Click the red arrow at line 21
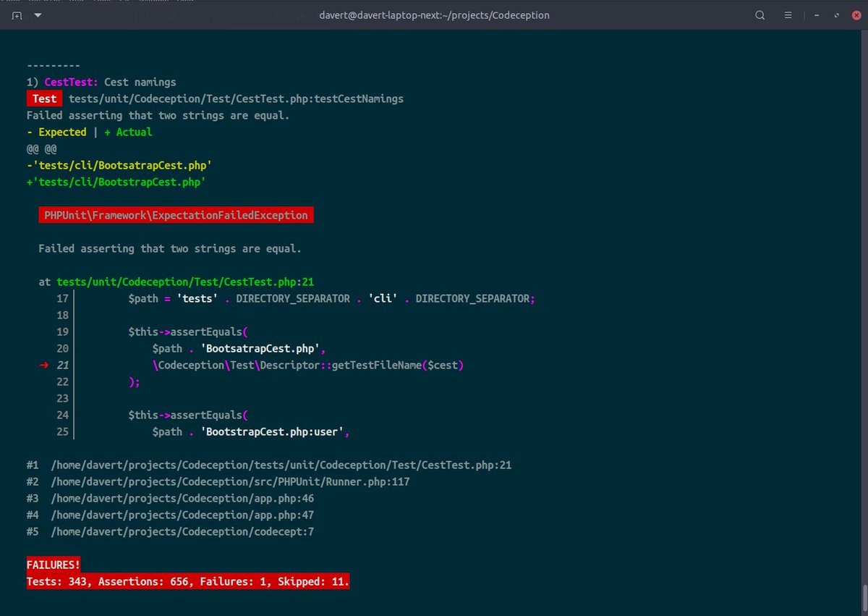Image resolution: width=868 pixels, height=616 pixels. [44, 365]
